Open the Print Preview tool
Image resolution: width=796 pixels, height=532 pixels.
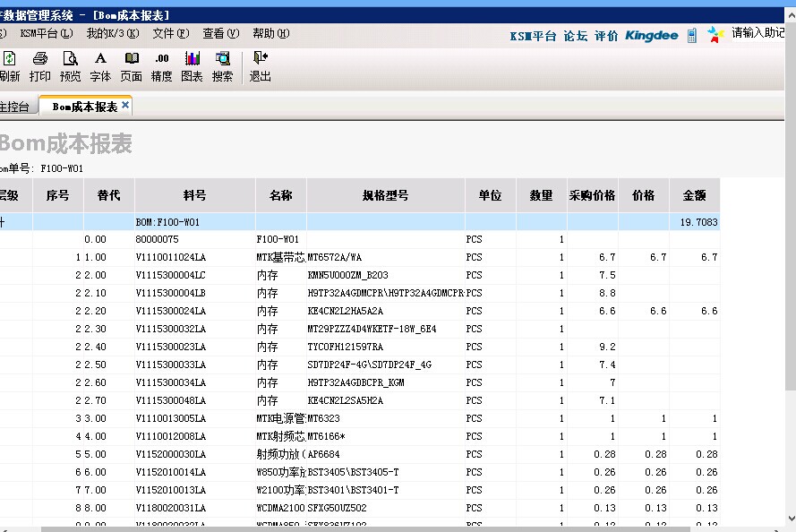click(x=70, y=66)
